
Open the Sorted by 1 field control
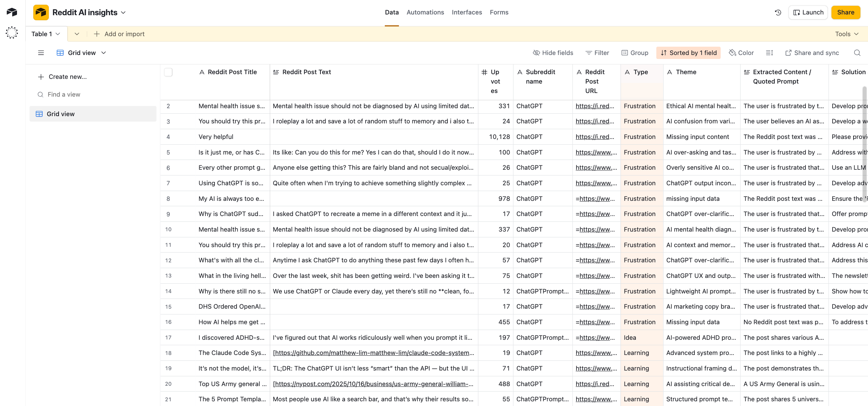pos(689,53)
